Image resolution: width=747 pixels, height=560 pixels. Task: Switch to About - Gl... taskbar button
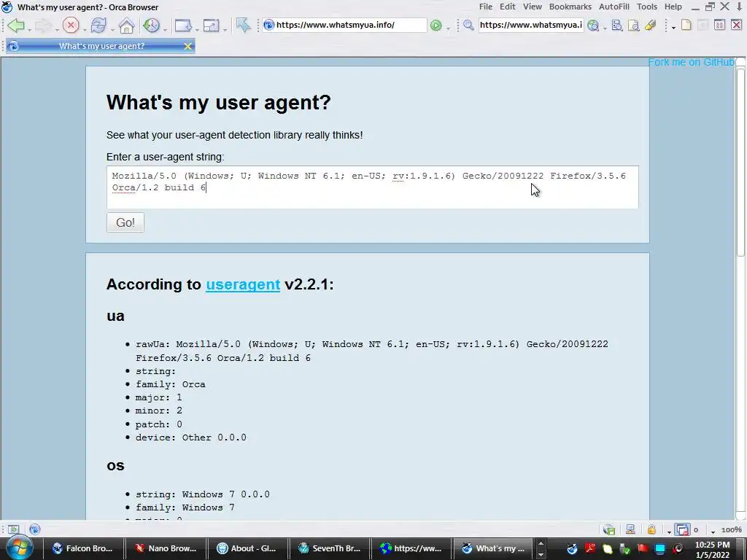click(248, 548)
